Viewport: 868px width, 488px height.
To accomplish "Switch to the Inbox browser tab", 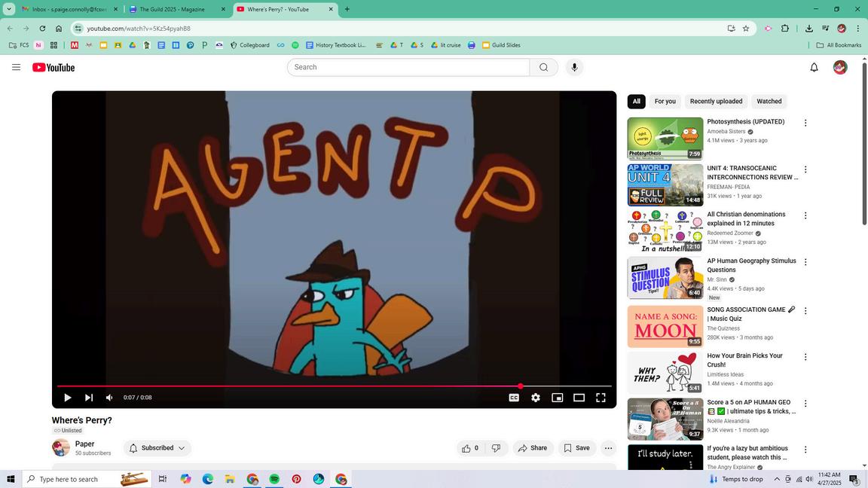I will point(69,9).
